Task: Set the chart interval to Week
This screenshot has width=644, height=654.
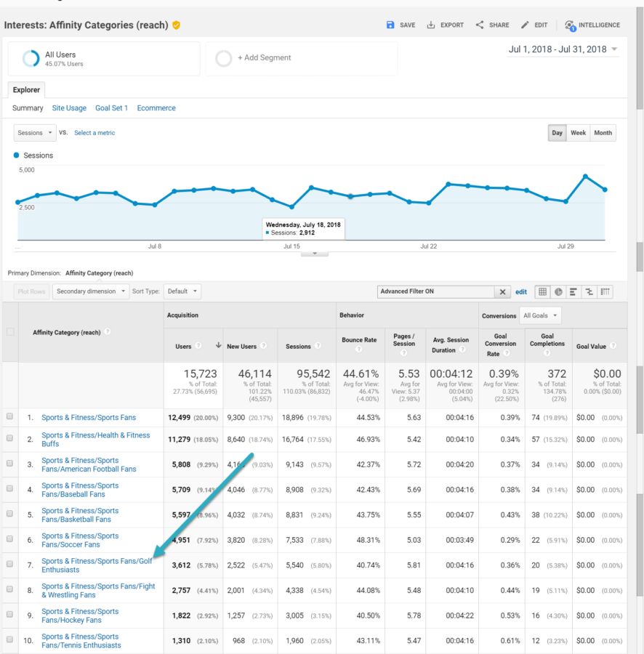Action: click(578, 133)
